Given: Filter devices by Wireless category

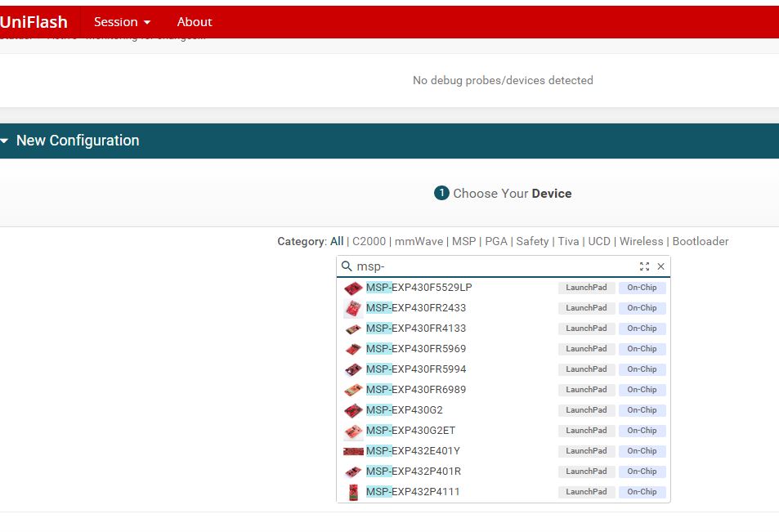Looking at the screenshot, I should click(642, 241).
